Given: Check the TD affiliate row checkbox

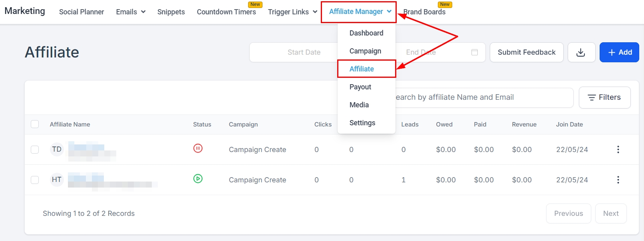Looking at the screenshot, I should 35,149.
